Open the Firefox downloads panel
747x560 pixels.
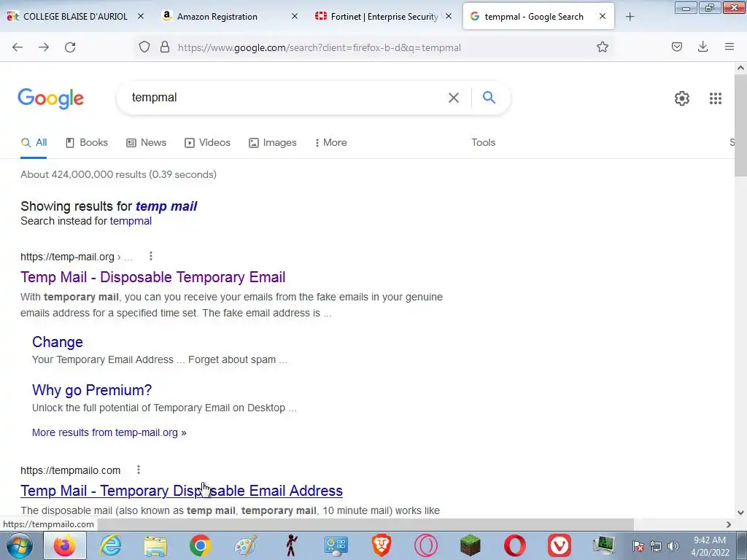tap(703, 47)
